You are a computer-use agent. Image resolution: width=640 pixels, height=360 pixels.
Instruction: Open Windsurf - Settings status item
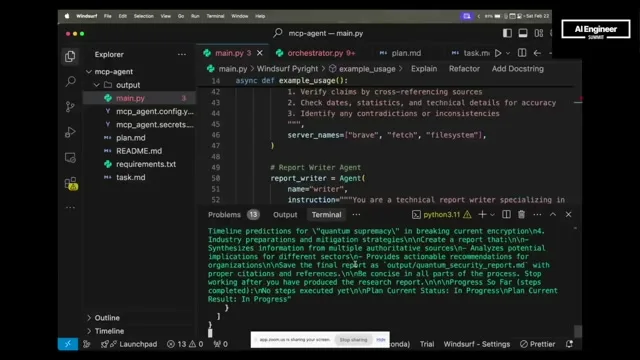click(x=477, y=344)
